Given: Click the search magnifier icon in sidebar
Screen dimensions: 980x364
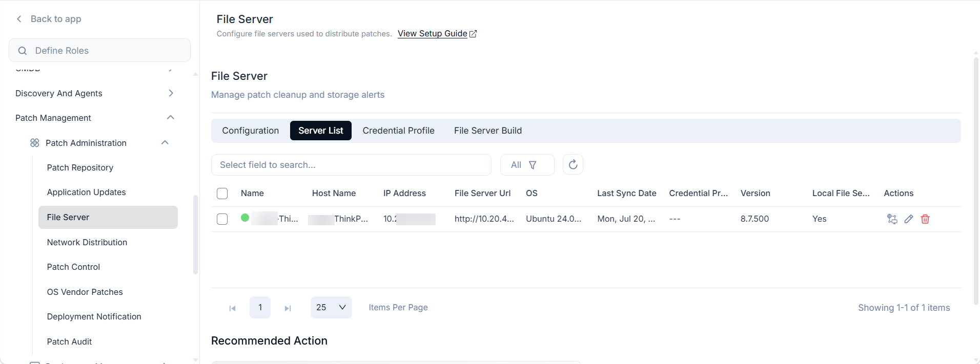Looking at the screenshot, I should pos(23,51).
